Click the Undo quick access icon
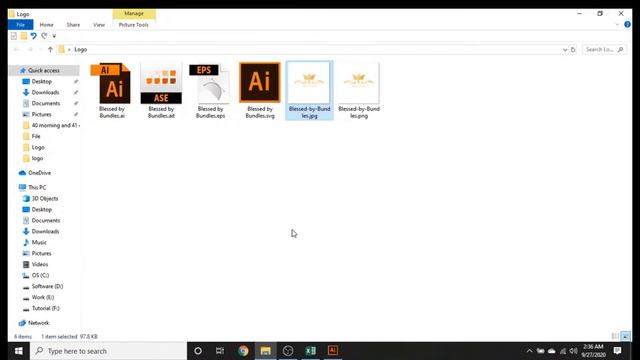The height and width of the screenshot is (360, 640). click(33, 36)
